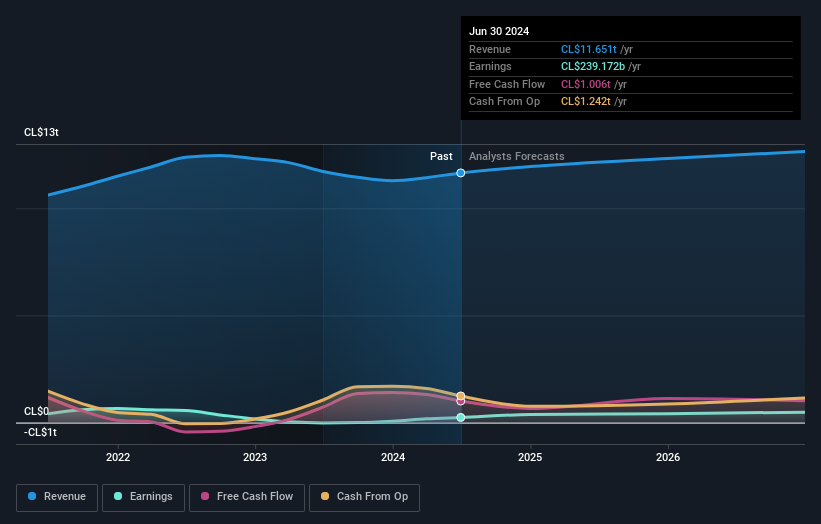The height and width of the screenshot is (524, 821).
Task: Toggle the Earnings legend series
Action: click(x=143, y=497)
